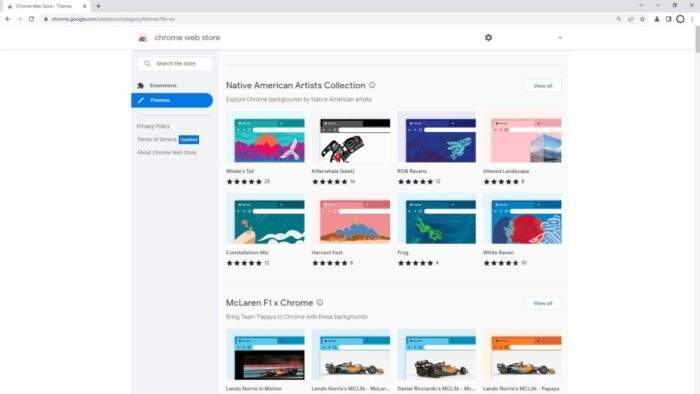Open the Chrome profile avatar
Image resolution: width=700 pixels, height=394 pixels.
(680, 19)
